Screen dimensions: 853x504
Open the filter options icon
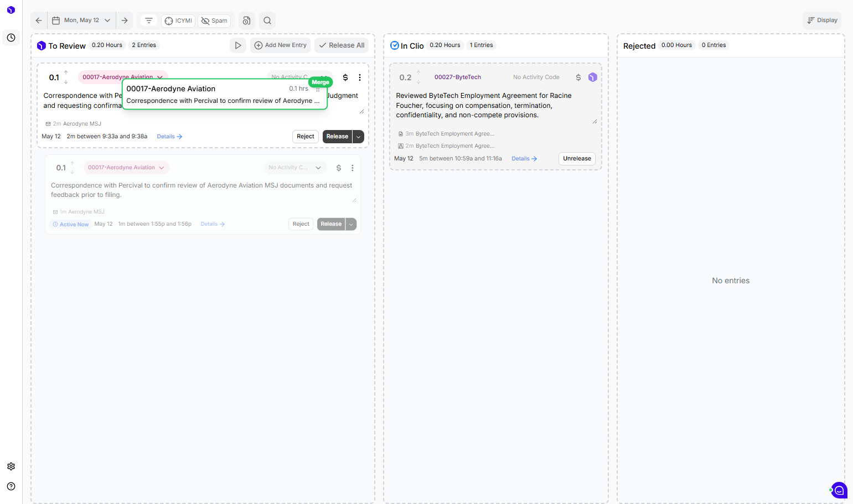(149, 20)
